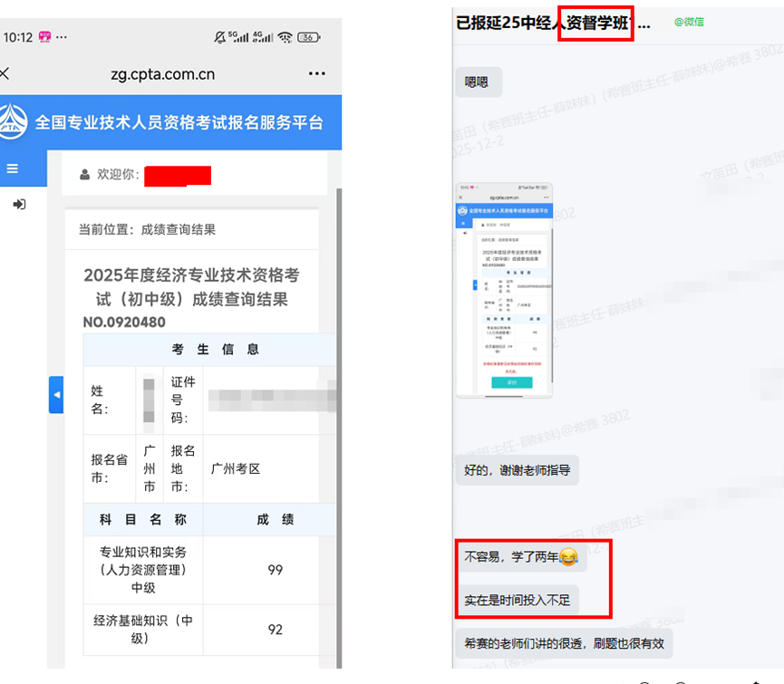The image size is (784, 684).
Task: Collapse the floating blue arrow tab
Action: [x=57, y=394]
